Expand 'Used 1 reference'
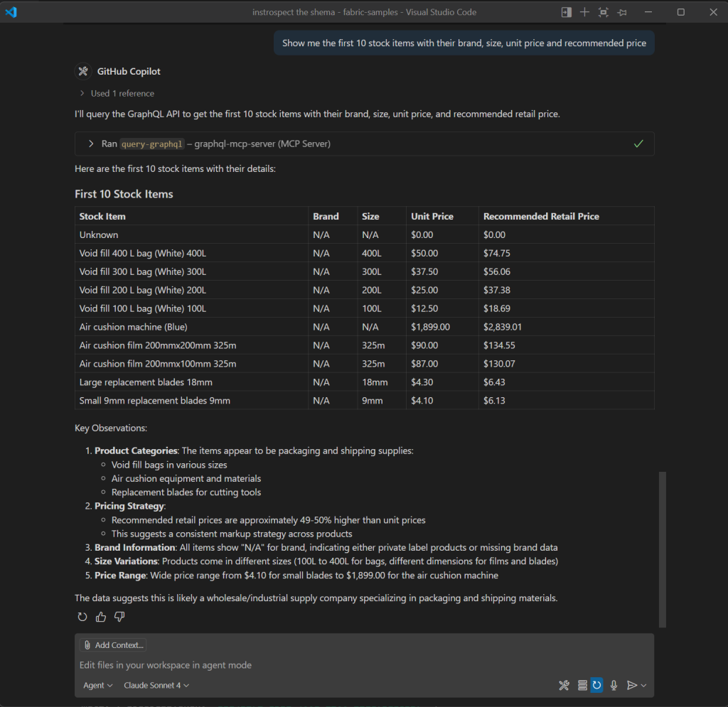728x707 pixels. pyautogui.click(x=117, y=93)
